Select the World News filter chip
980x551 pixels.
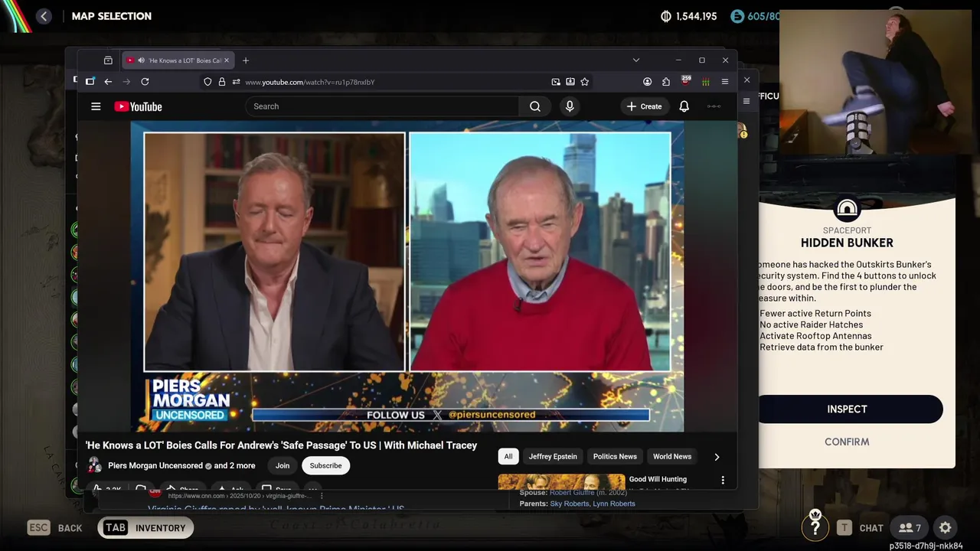(x=672, y=456)
